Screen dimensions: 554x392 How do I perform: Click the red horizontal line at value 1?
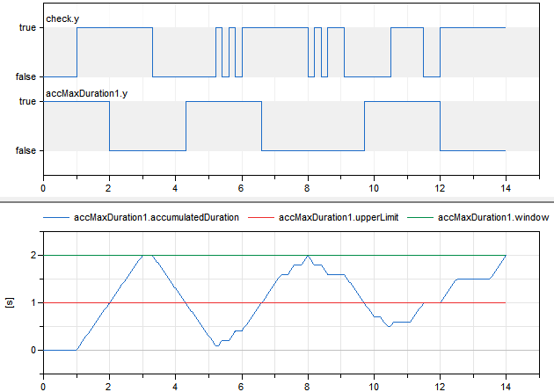[x=220, y=302]
